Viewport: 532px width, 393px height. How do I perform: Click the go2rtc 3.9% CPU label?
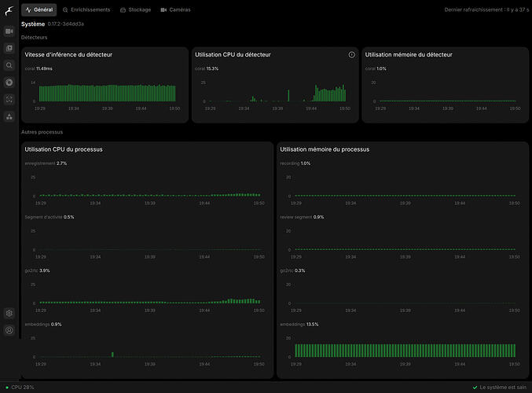[37, 271]
